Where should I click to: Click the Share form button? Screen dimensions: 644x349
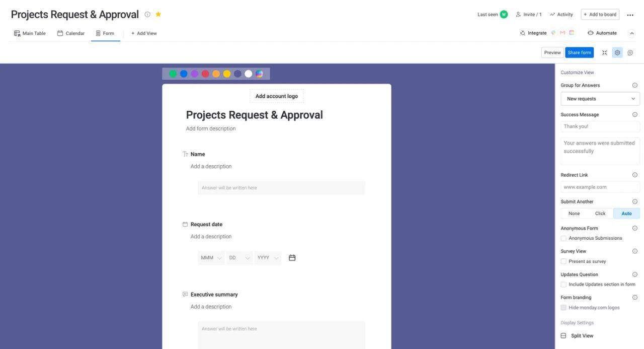[579, 52]
